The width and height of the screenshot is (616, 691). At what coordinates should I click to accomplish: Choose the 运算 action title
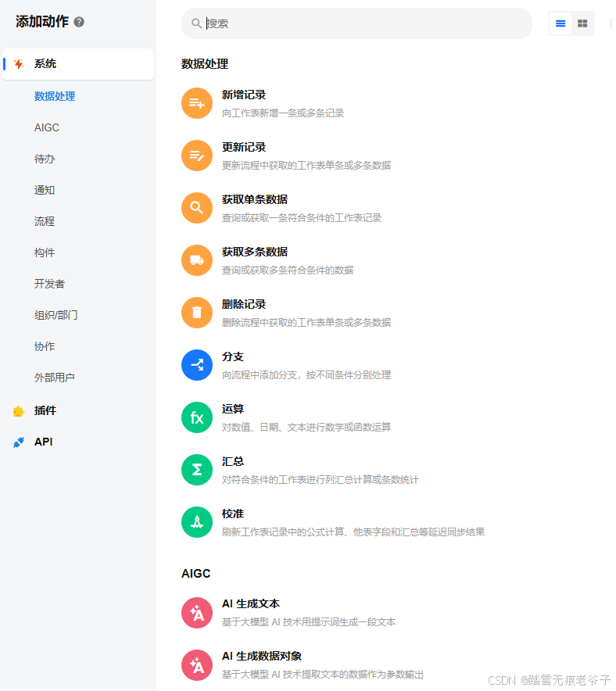233,409
